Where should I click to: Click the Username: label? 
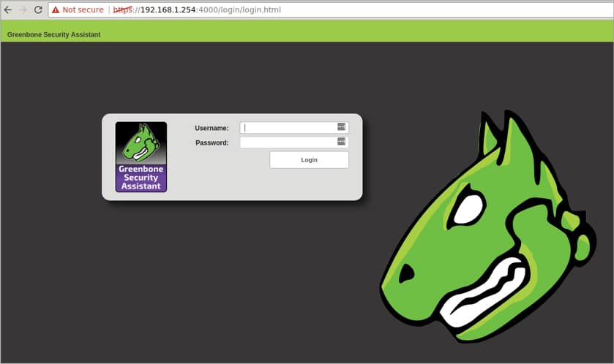point(211,128)
